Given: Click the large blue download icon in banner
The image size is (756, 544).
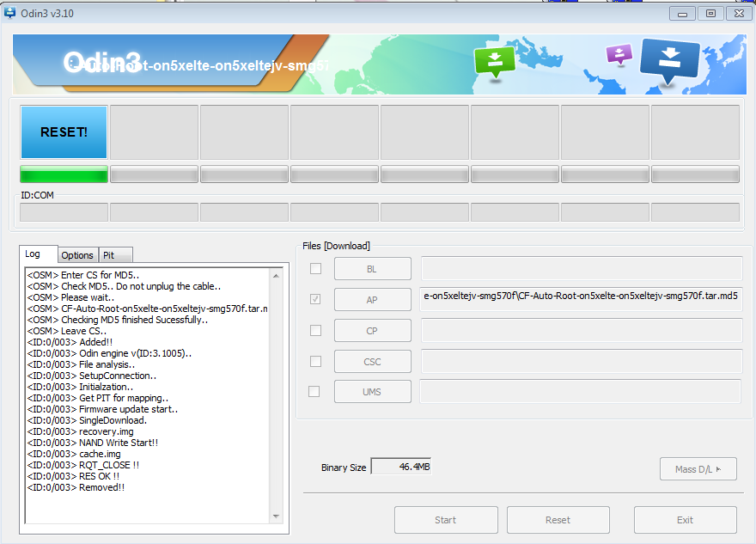Looking at the screenshot, I should pyautogui.click(x=670, y=60).
